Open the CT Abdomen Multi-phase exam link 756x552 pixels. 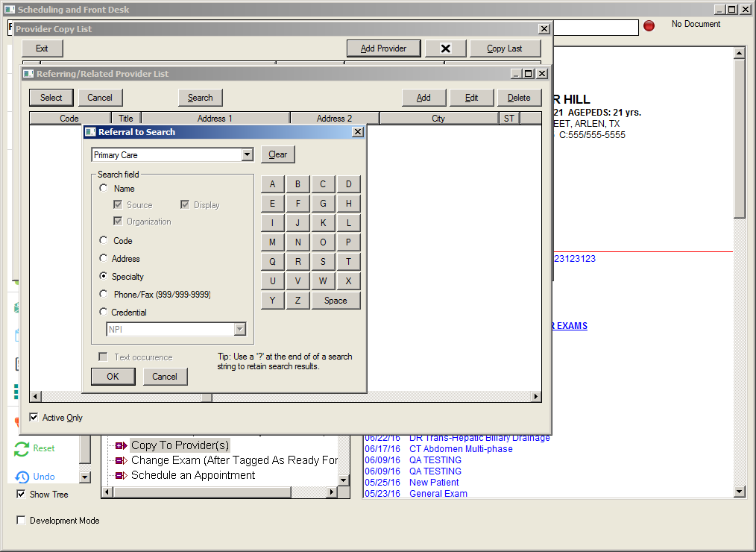461,449
